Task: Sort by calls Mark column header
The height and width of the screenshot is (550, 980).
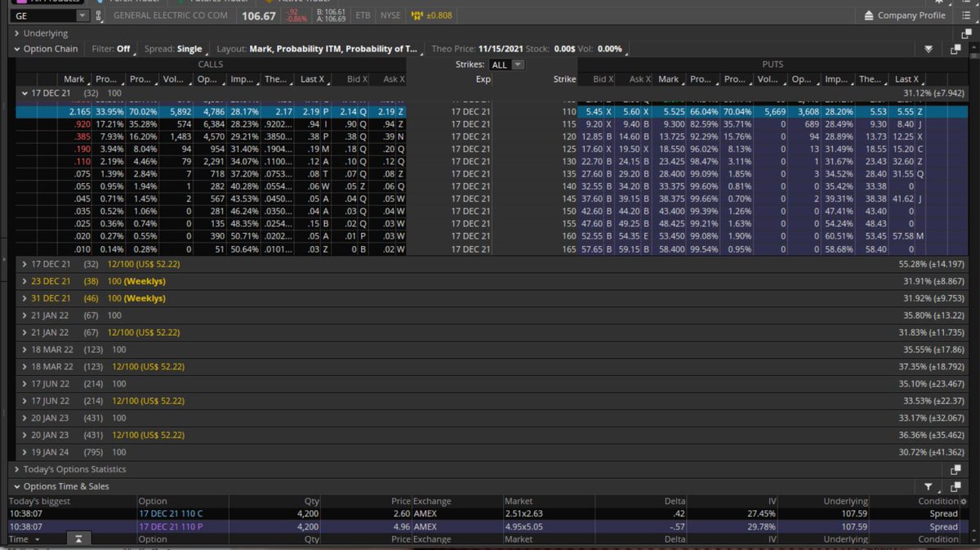Action: pyautogui.click(x=73, y=79)
